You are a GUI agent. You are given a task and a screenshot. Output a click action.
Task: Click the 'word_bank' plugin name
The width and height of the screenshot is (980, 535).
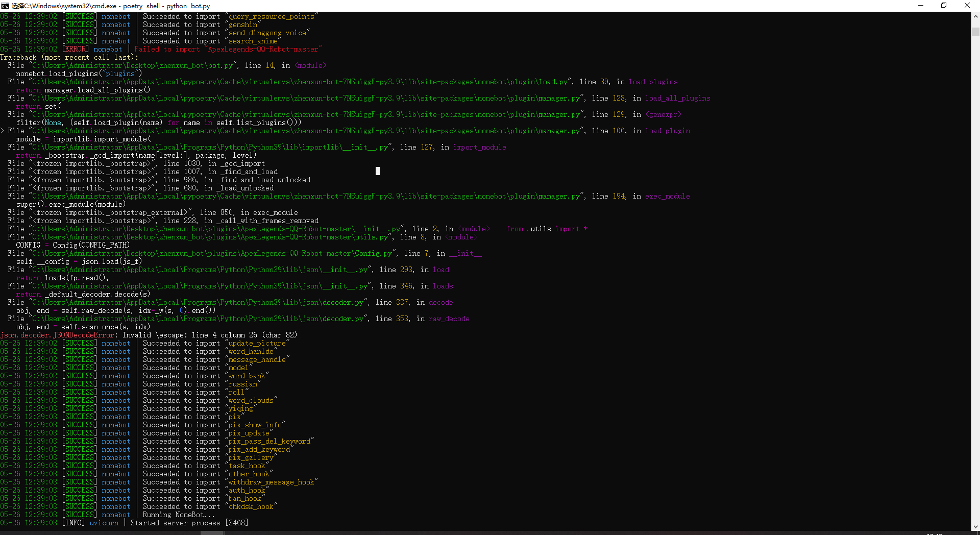click(247, 376)
